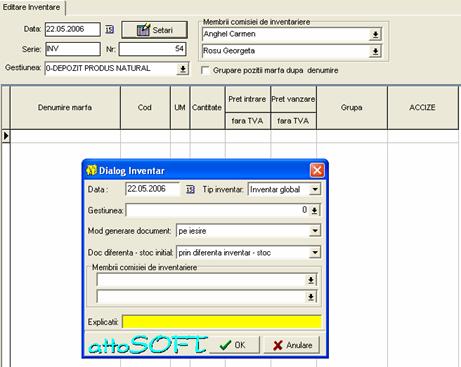Screen dimensions: 461x367
Task: Click the Dialog Inventar title bar icon
Action: pyautogui.click(x=91, y=170)
